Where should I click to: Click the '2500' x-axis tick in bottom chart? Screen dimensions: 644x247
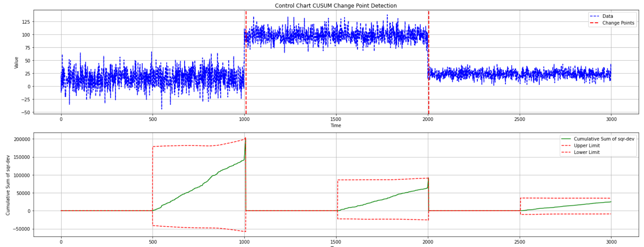click(520, 242)
